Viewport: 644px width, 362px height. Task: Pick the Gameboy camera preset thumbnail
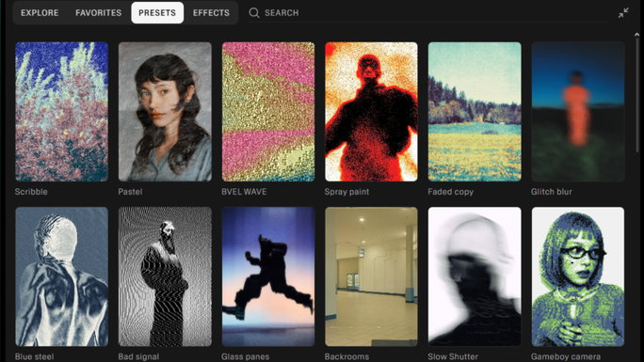point(578,276)
